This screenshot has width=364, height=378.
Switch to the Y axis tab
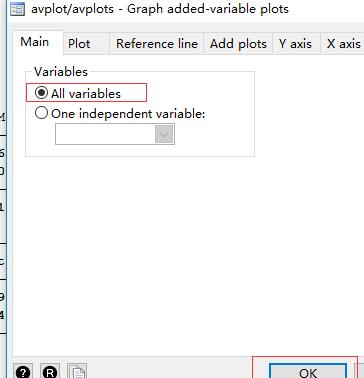click(297, 44)
